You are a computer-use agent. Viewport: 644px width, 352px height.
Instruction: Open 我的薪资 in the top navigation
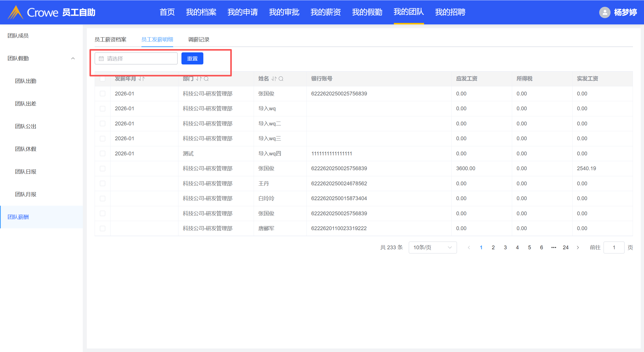coord(325,12)
